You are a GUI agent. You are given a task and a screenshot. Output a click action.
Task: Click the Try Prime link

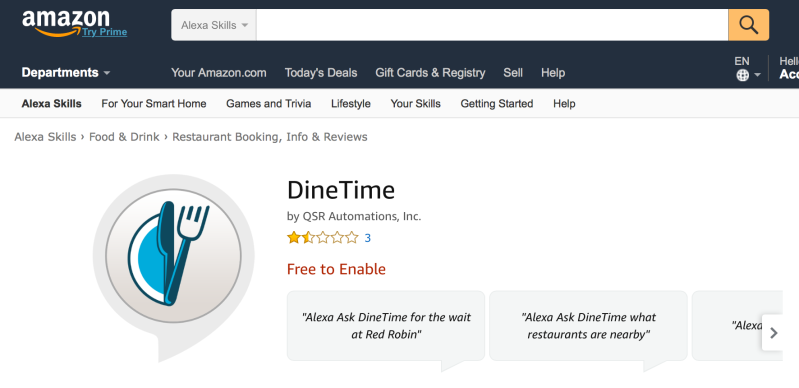click(x=104, y=32)
